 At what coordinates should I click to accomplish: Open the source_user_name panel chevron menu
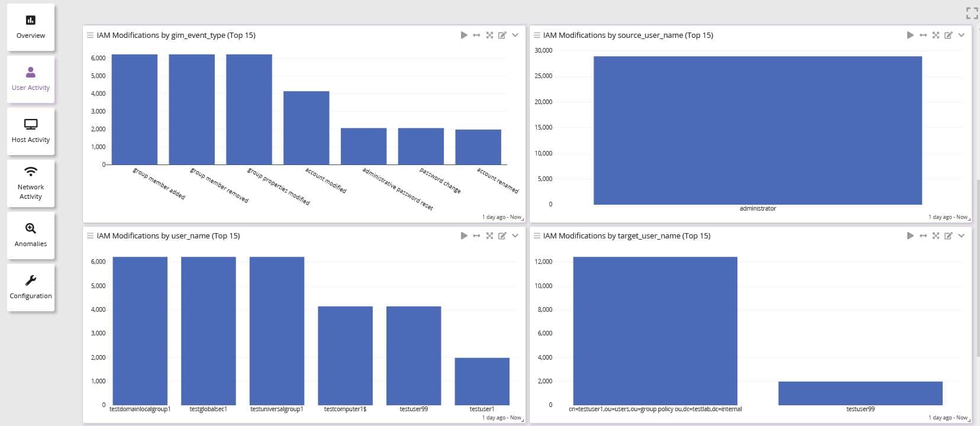tap(961, 35)
